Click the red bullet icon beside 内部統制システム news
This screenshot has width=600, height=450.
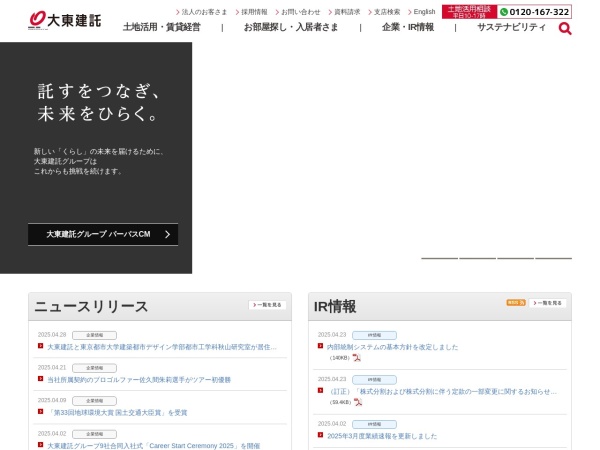coord(320,346)
